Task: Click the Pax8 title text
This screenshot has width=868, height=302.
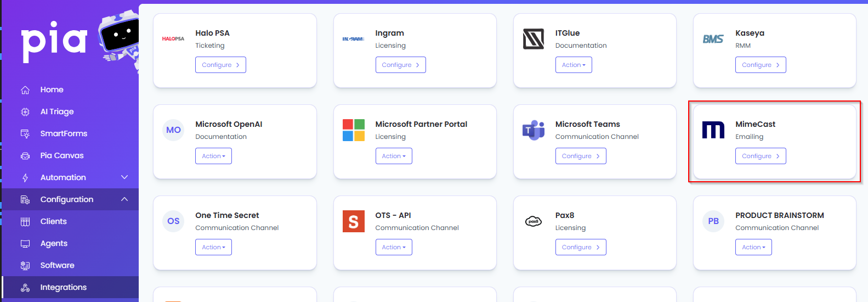Action: [x=565, y=215]
